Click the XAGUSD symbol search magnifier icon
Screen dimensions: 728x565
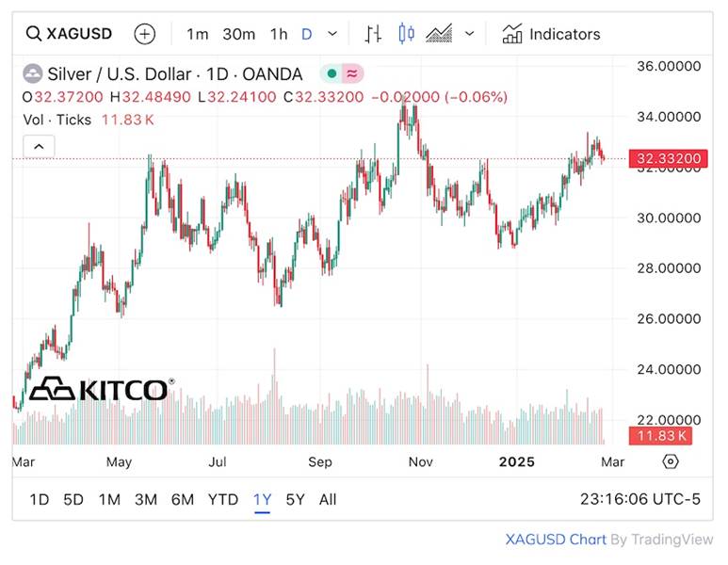[33, 34]
